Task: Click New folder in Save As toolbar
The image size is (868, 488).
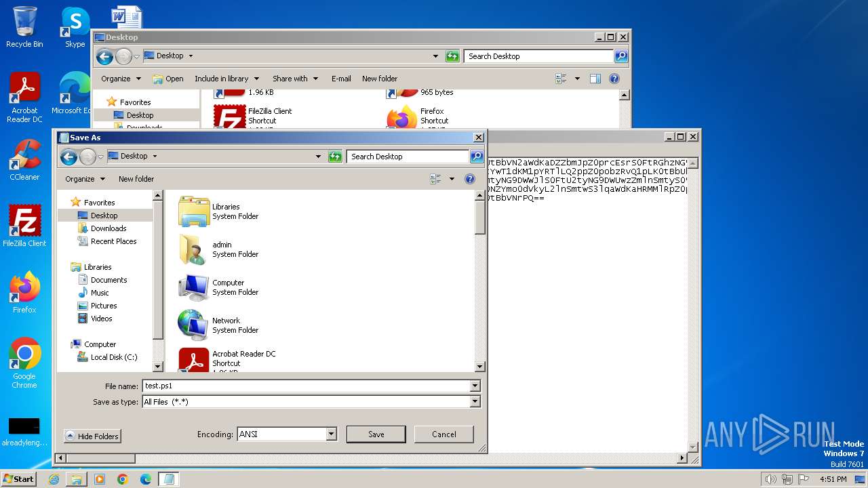Action: pyautogui.click(x=136, y=179)
